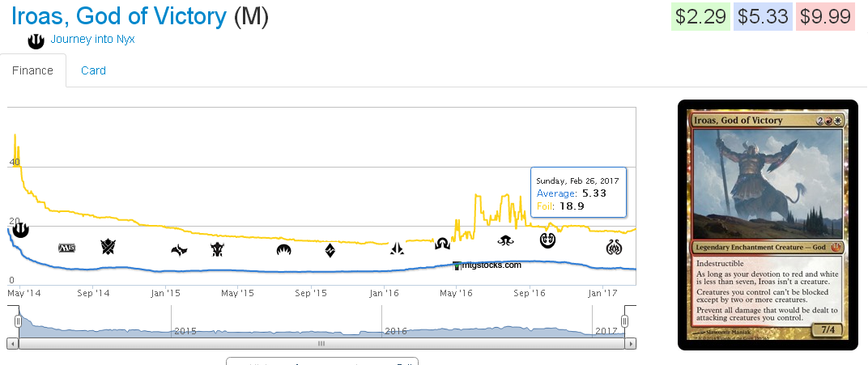The image size is (868, 365).
Task: Open the Card tab
Action: click(93, 70)
